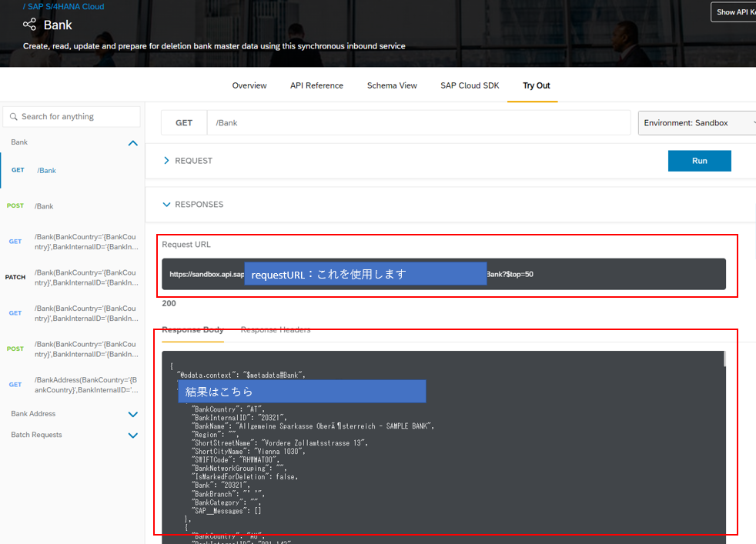Open the API Reference tab

(316, 85)
